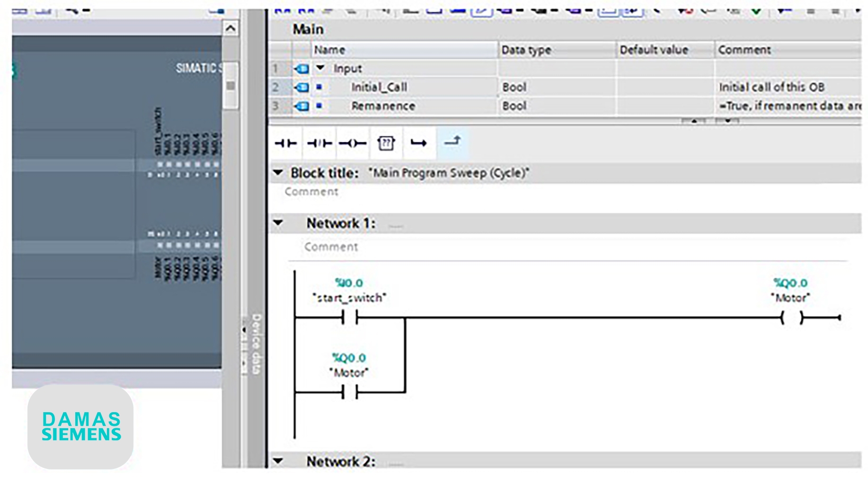This screenshot has height=485, width=868.
Task: Open the Device data side tab
Action: tap(256, 344)
